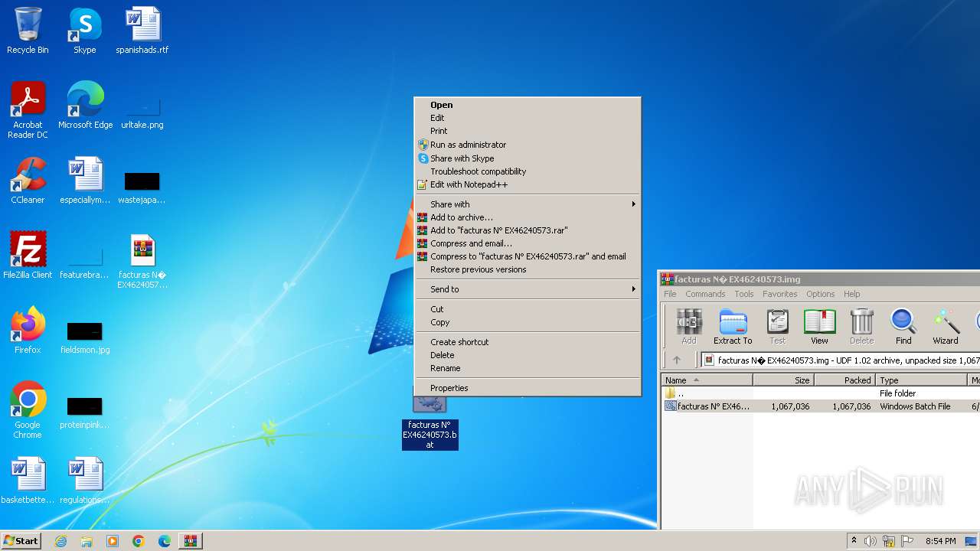Click the Add icon in WinRAR toolbar
The image size is (980, 551).
[x=689, y=327]
